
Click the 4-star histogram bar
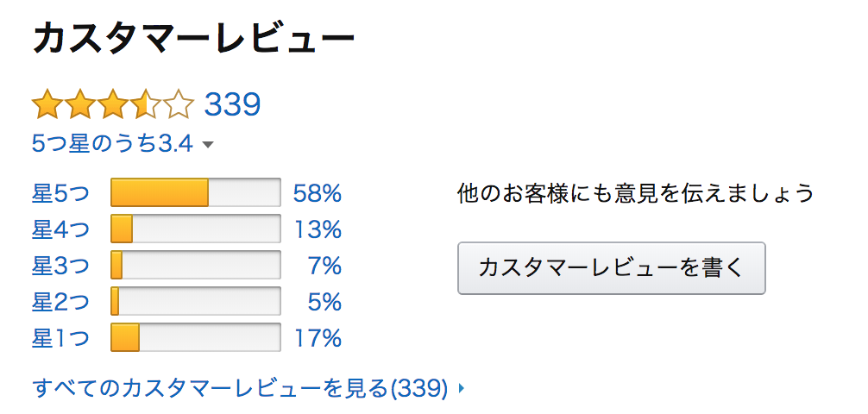click(x=196, y=229)
